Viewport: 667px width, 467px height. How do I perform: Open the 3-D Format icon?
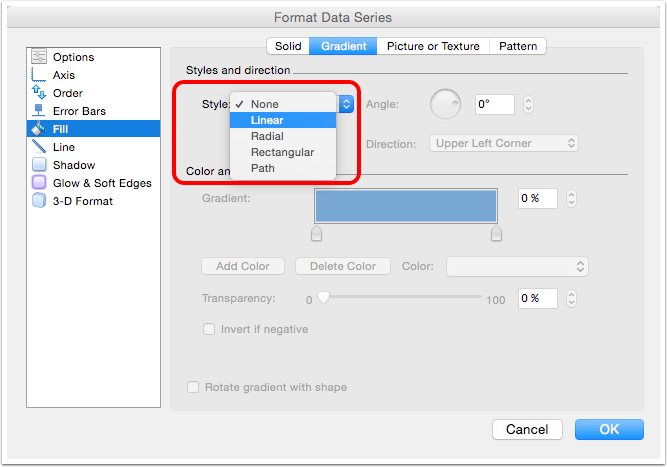(39, 201)
